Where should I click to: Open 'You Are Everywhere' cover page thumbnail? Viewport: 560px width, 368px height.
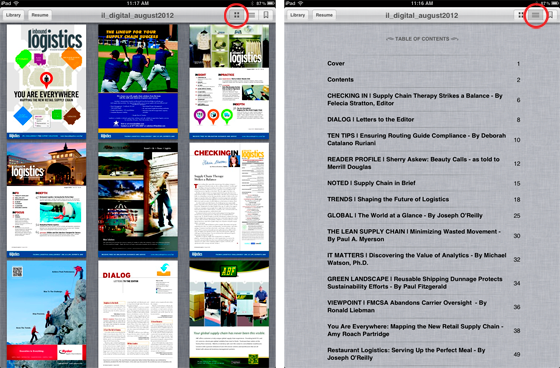(46, 81)
